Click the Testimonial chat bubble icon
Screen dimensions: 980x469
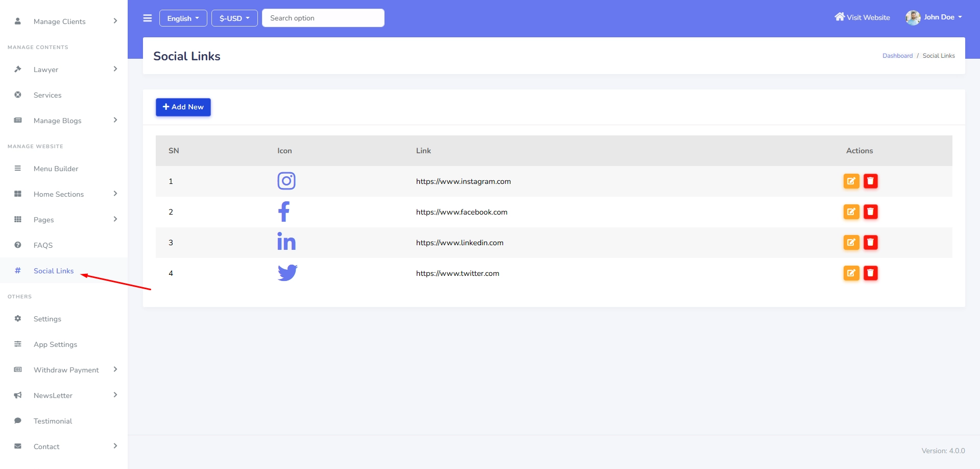[x=18, y=420]
